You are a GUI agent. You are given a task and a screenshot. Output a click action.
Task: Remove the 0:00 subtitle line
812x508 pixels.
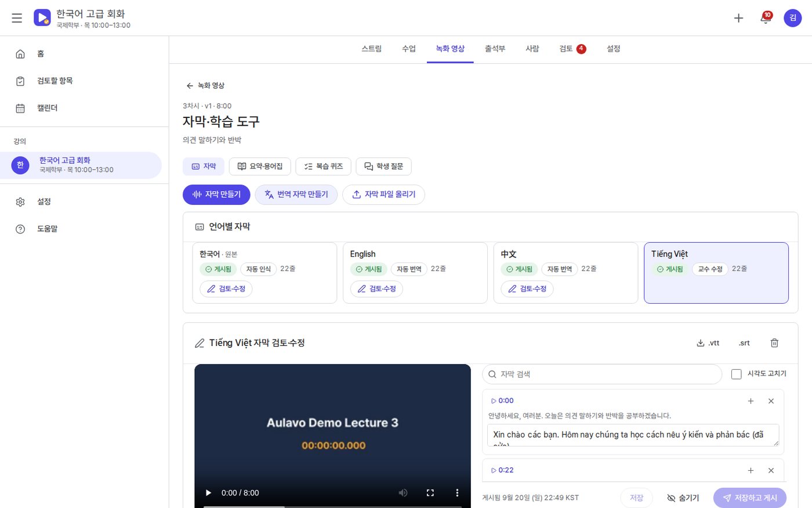pos(771,401)
